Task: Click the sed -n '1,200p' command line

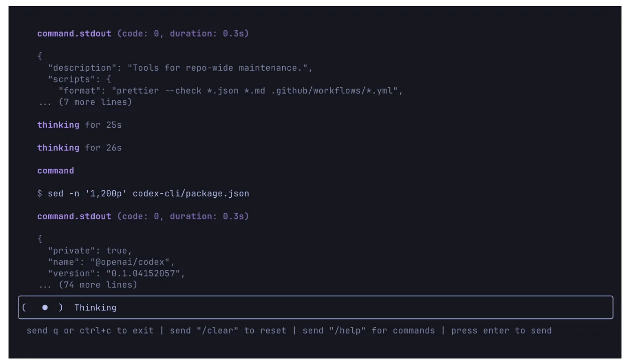Action: [x=143, y=193]
